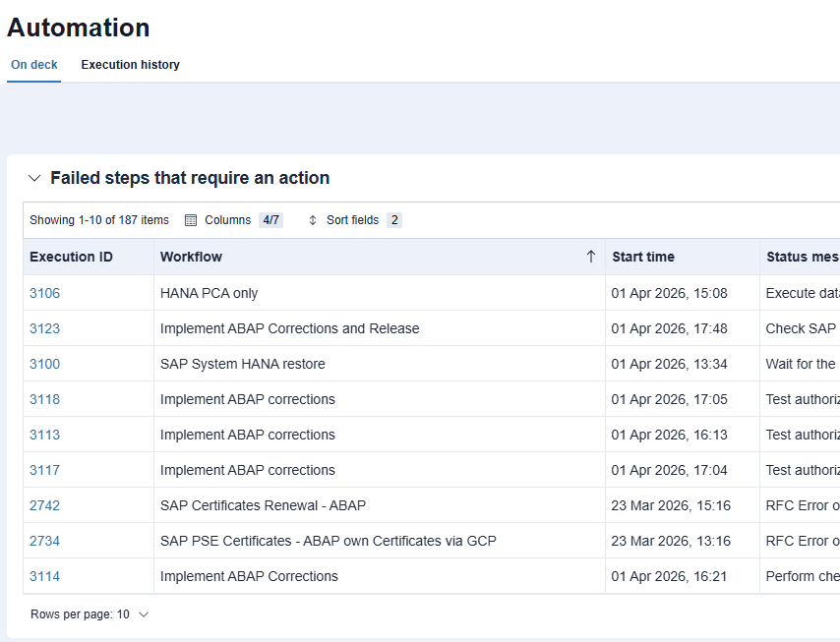Screen dimensions: 840x642
Task: Click 'Implement ABAP corrections' in row 3117
Action: (x=248, y=470)
